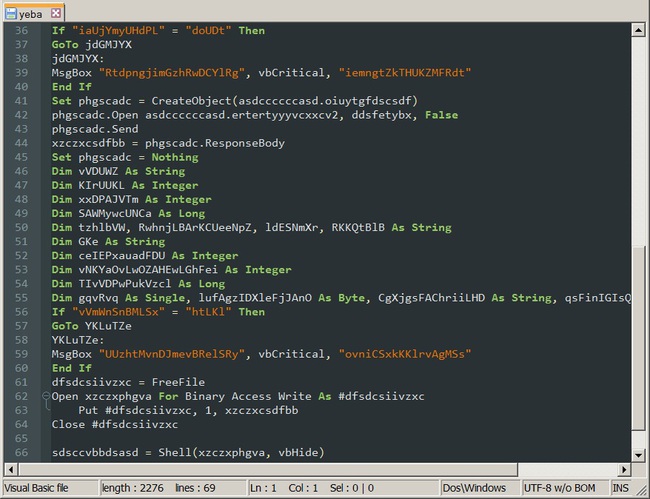Click the 'length : 2276' status bar entry
The height and width of the screenshot is (499, 650).
[133, 488]
